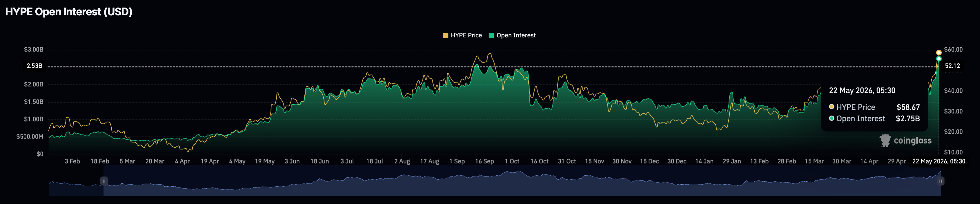Click the 16 Sep date label
Screen dimensions: 980x204
pyautogui.click(x=485, y=161)
